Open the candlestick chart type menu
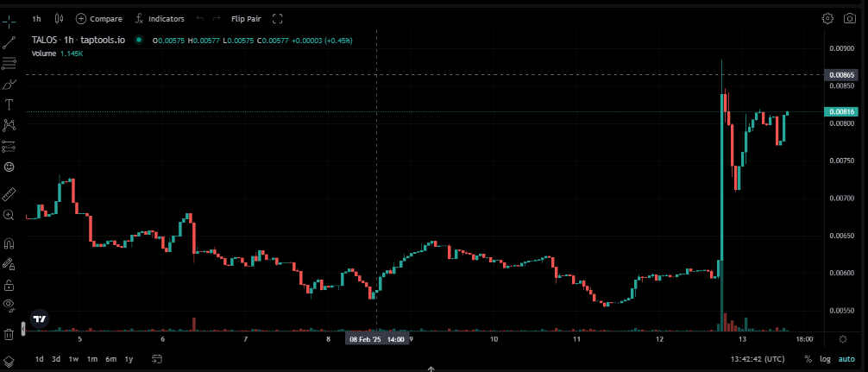The height and width of the screenshot is (372, 868). [60, 19]
